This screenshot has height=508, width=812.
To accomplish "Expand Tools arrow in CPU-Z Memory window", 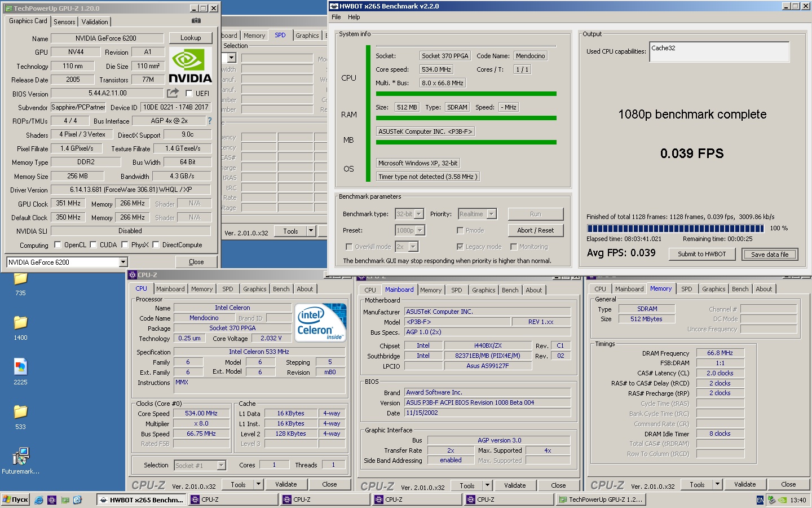I will 717,484.
